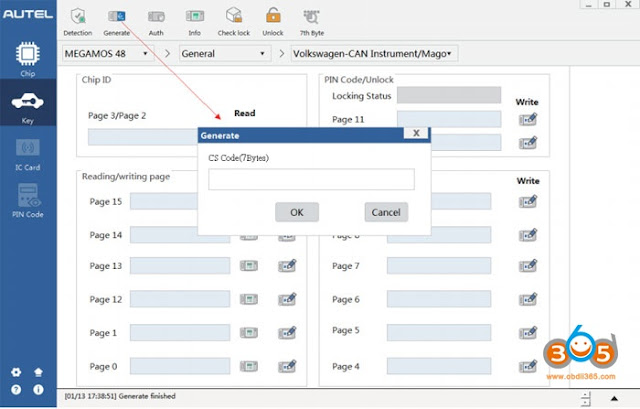The image size is (640, 409).
Task: Click the Page 11 value field
Action: click(449, 119)
